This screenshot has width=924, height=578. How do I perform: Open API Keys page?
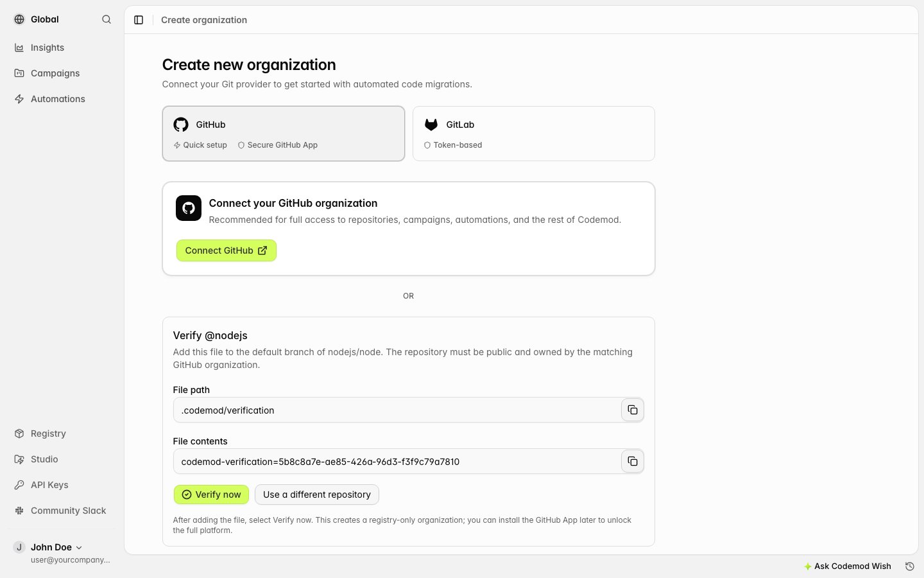[x=62, y=485]
